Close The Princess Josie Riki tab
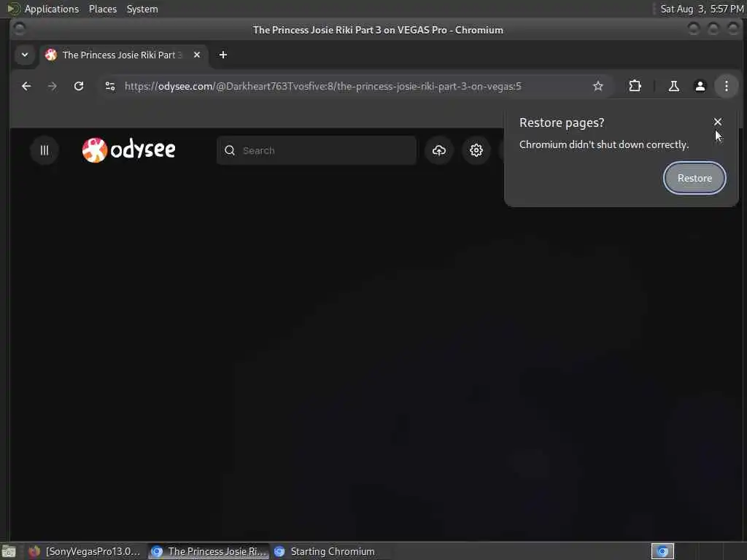The width and height of the screenshot is (747, 560). pos(197,55)
